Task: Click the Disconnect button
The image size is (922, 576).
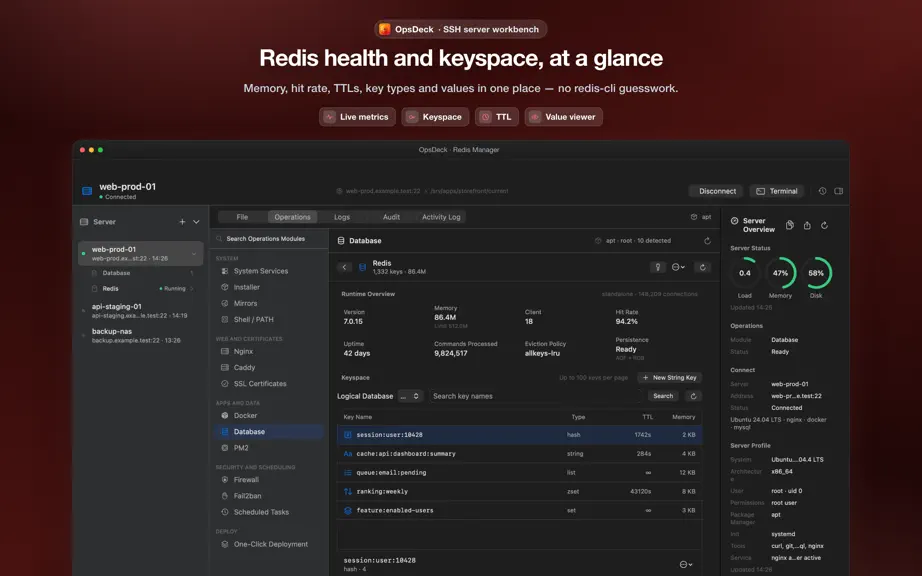Action: point(717,191)
